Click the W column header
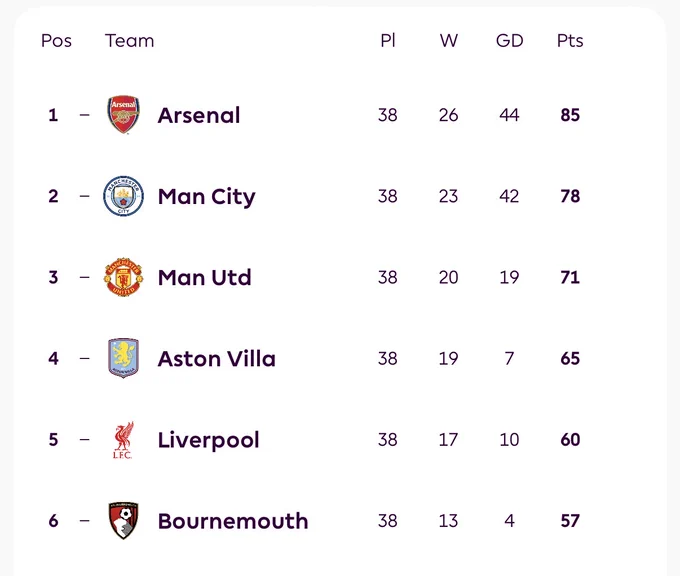 (x=448, y=41)
